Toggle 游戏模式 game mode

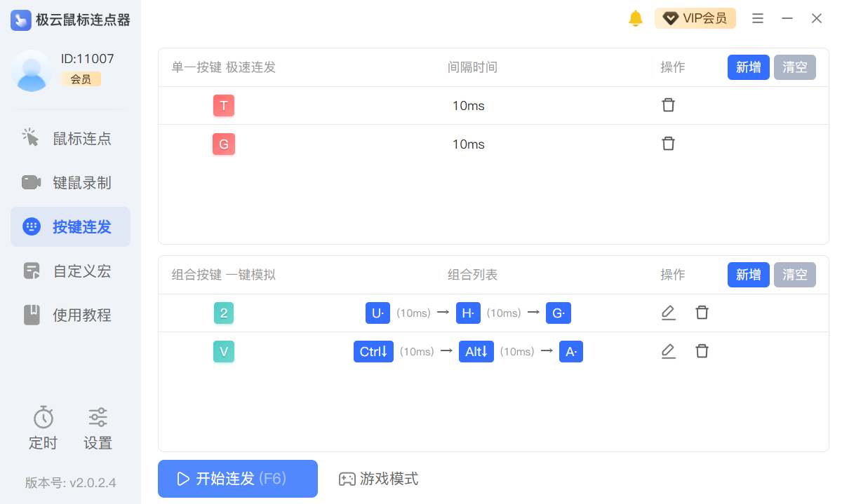[379, 479]
